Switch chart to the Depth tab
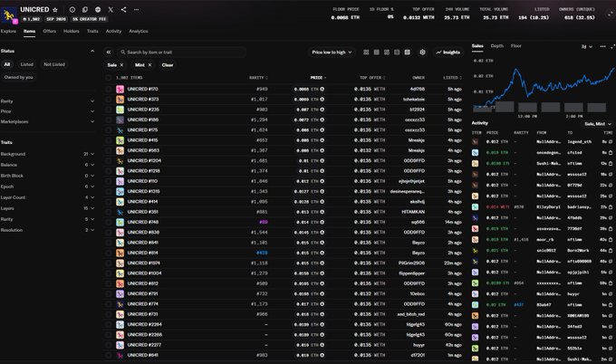The image size is (616, 364). 497,46
